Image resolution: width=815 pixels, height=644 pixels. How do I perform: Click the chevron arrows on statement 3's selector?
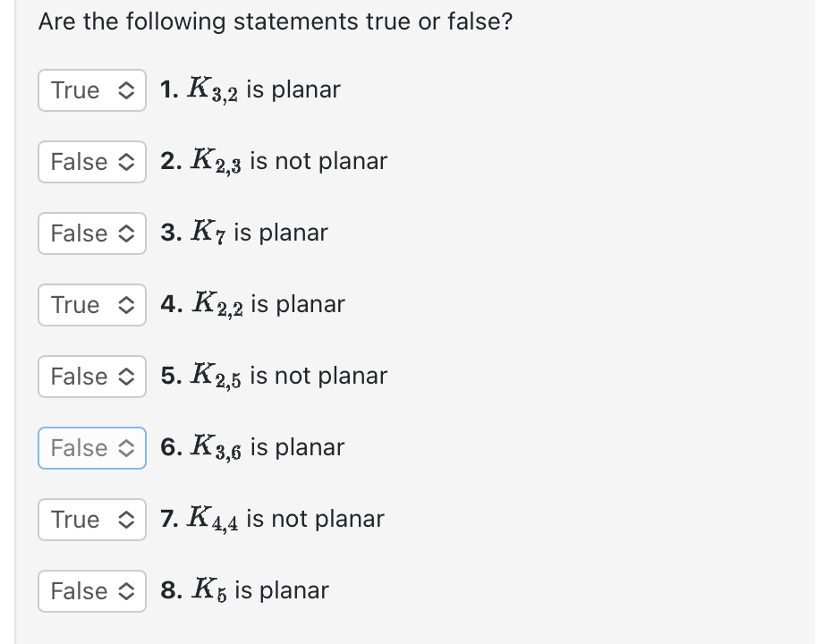click(126, 233)
